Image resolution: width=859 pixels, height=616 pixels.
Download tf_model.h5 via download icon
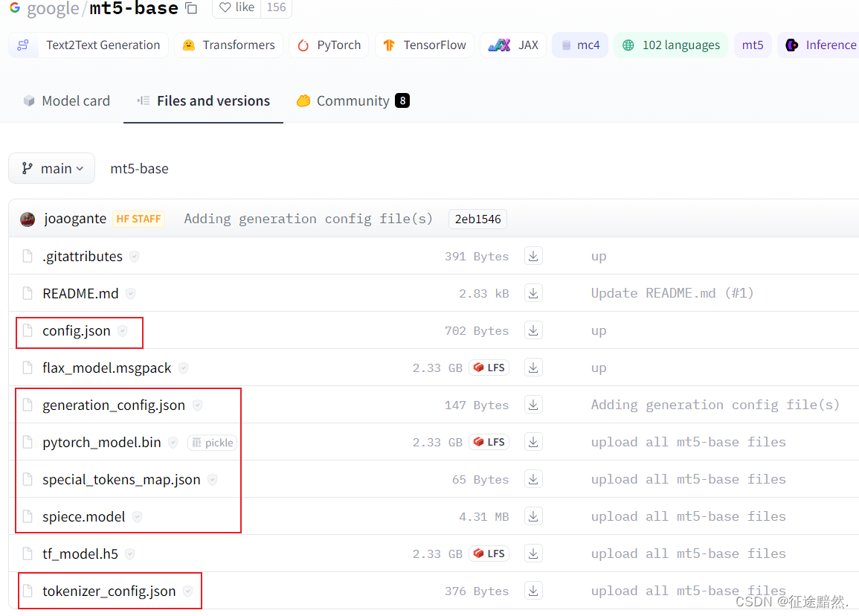pos(533,554)
